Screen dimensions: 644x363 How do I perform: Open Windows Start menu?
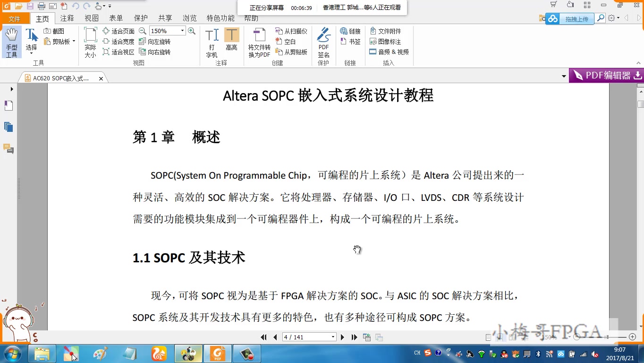(11, 353)
